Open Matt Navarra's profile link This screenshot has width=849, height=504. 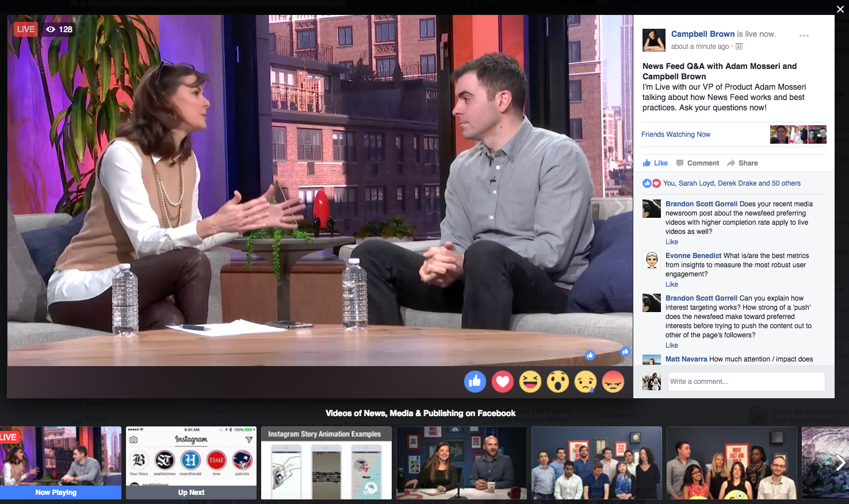(x=686, y=359)
